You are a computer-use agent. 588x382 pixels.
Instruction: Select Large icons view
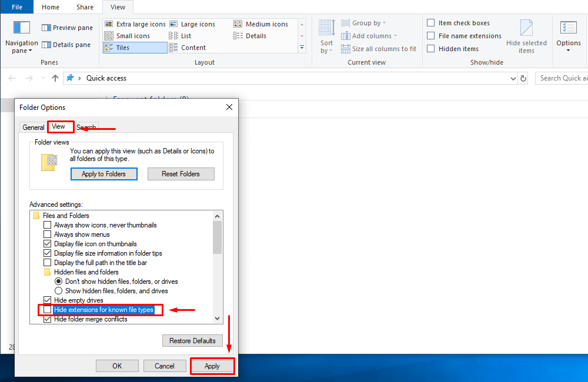tap(198, 24)
